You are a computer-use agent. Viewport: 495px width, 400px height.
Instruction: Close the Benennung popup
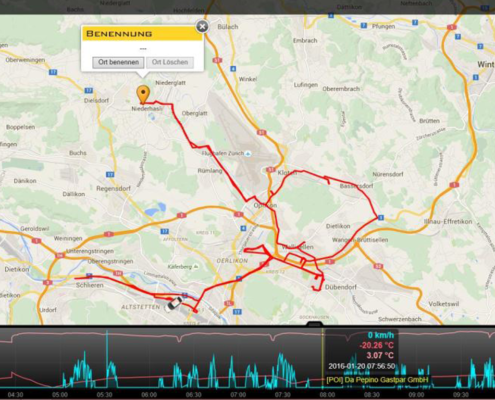[202, 26]
